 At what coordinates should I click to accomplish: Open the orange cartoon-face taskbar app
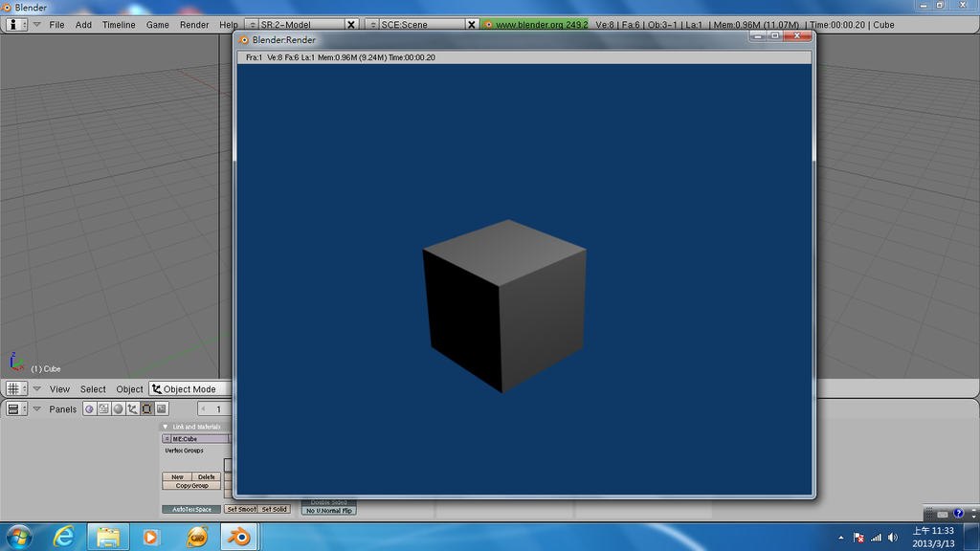click(x=197, y=538)
